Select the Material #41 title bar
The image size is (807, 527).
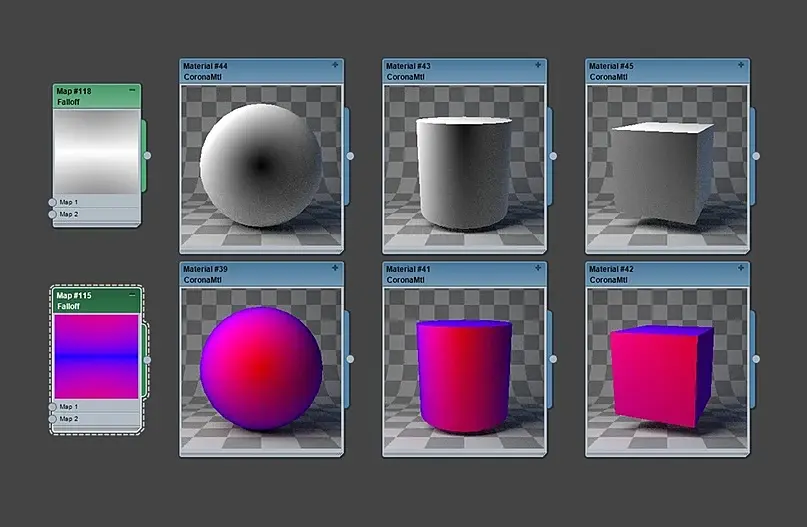[x=464, y=274]
